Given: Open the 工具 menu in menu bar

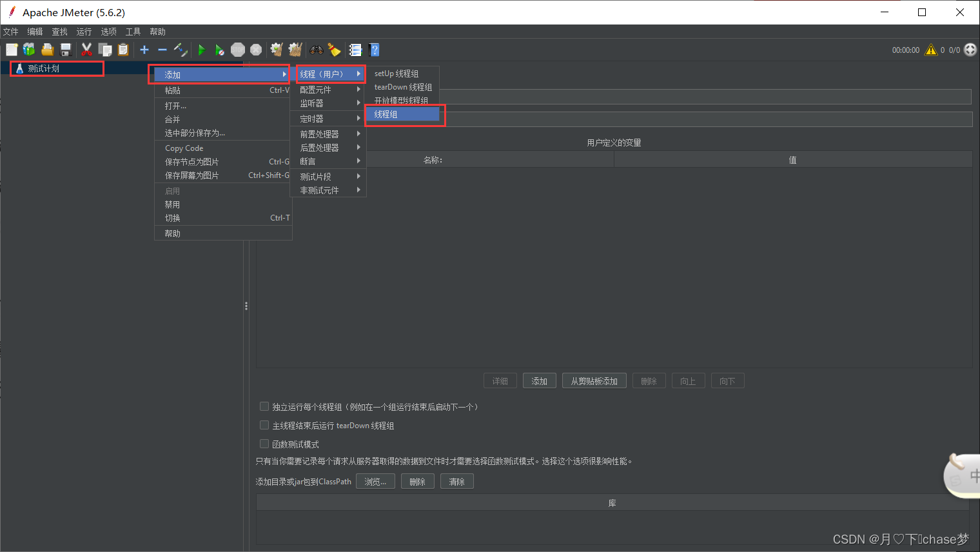Looking at the screenshot, I should pos(133,32).
